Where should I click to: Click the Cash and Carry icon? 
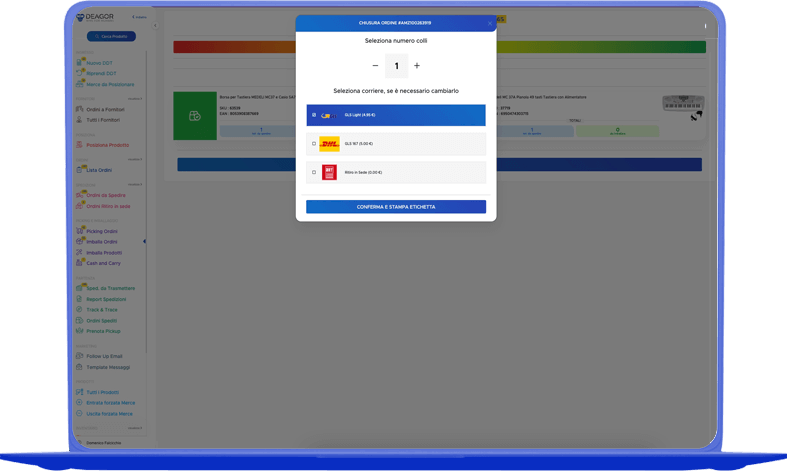pyautogui.click(x=79, y=263)
